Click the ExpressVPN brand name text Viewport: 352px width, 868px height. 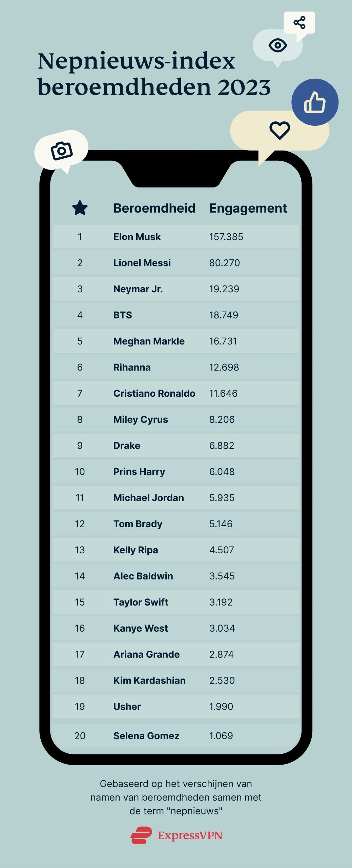click(x=190, y=835)
